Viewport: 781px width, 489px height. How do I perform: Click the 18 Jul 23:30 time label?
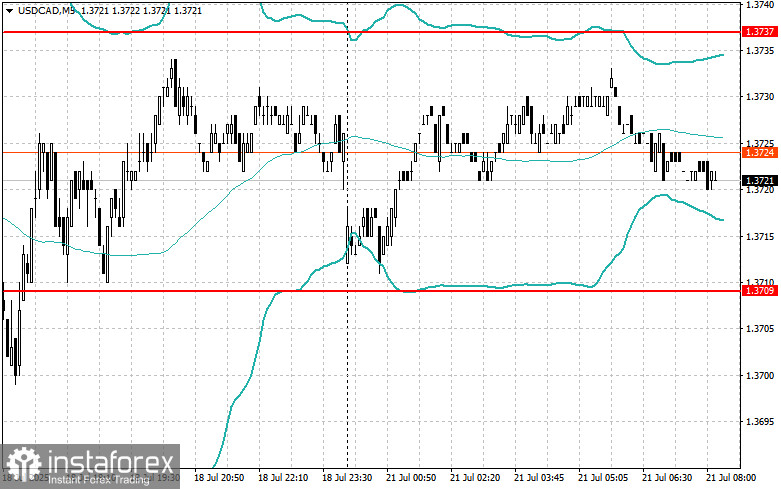click(347, 478)
